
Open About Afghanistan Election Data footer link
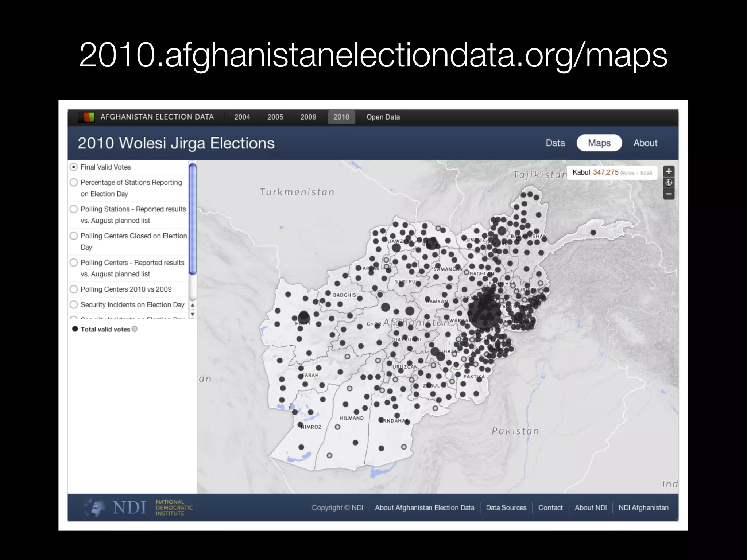coord(425,508)
